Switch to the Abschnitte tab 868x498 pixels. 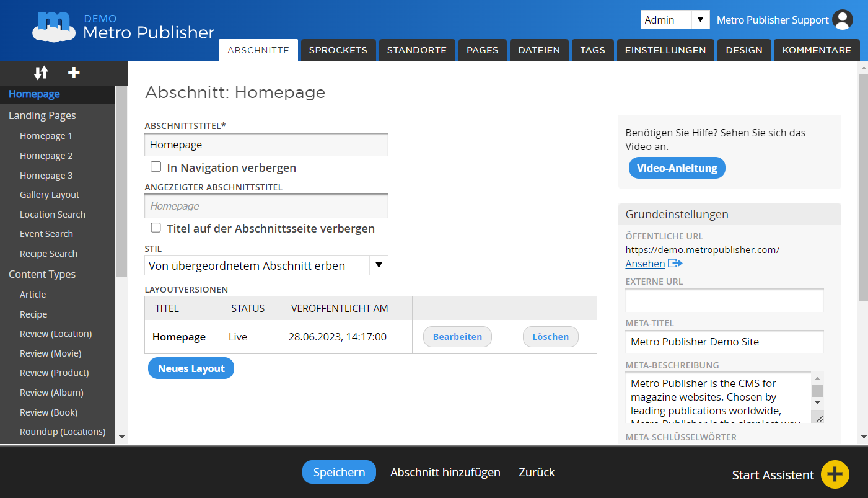258,50
